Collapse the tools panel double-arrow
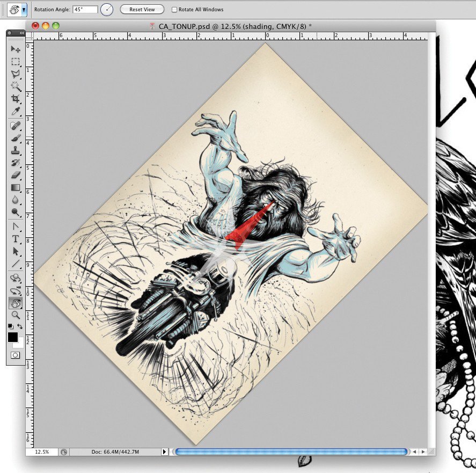Viewport: 476px width, 473px height. [x=21, y=33]
